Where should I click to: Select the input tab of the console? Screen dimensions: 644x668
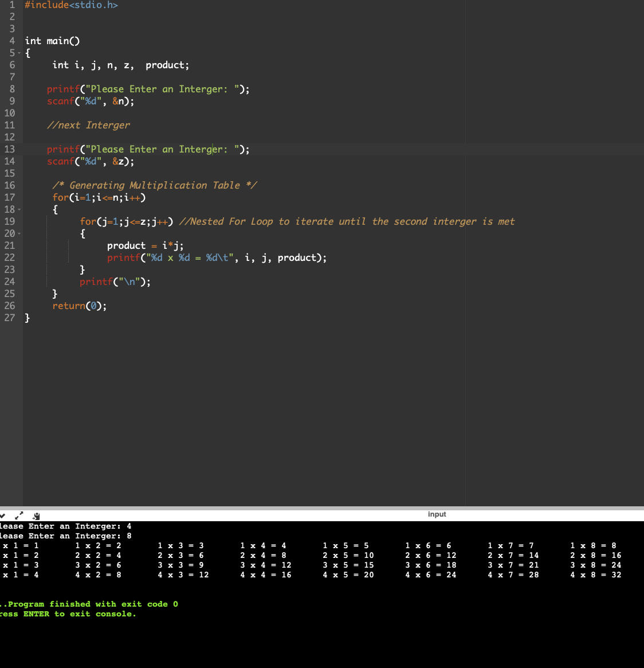[x=437, y=514]
